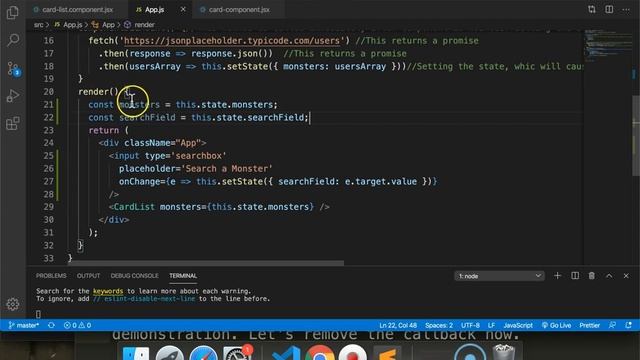Split the editor to the right
Screen dimensions: 640x360
609,9
